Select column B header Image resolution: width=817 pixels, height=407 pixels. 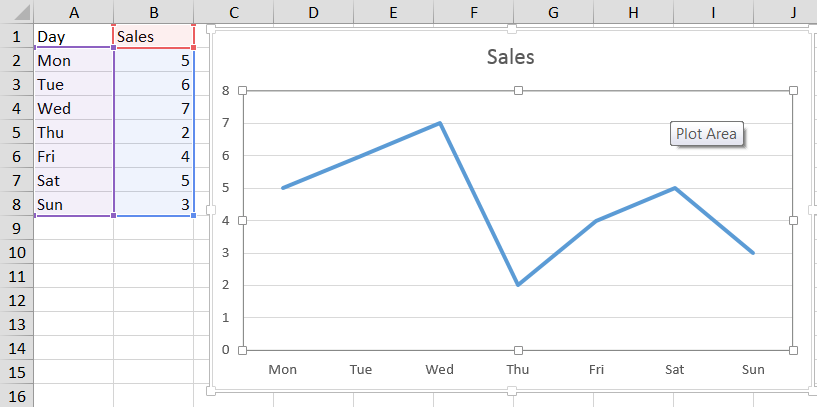pos(154,11)
